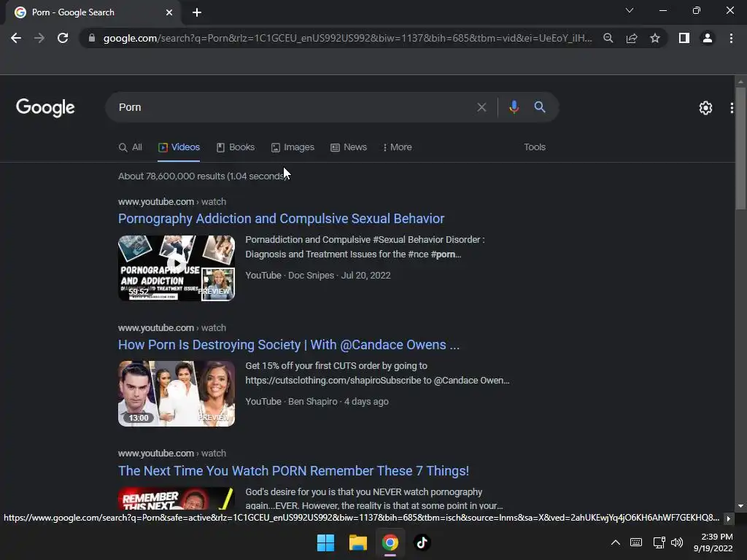Screen dimensions: 747x560
Task: Submit search with the magnifier icon
Action: pyautogui.click(x=540, y=107)
